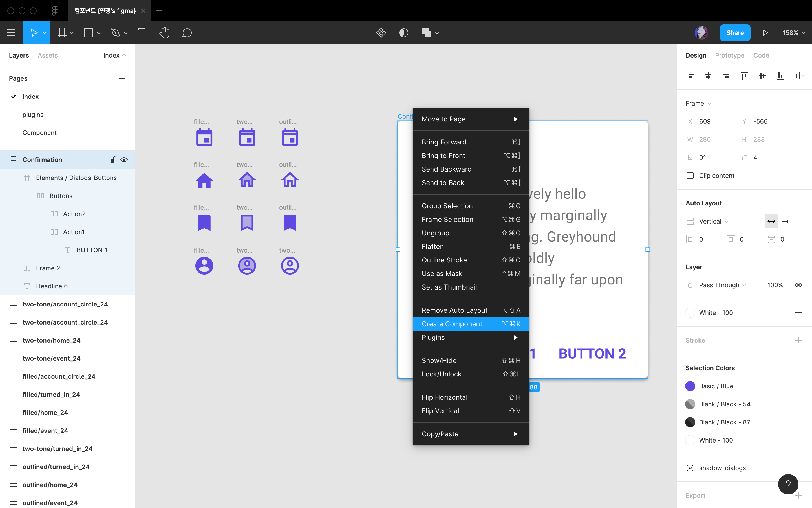
Task: Open the distribute spacing dropdown
Action: click(x=798, y=76)
